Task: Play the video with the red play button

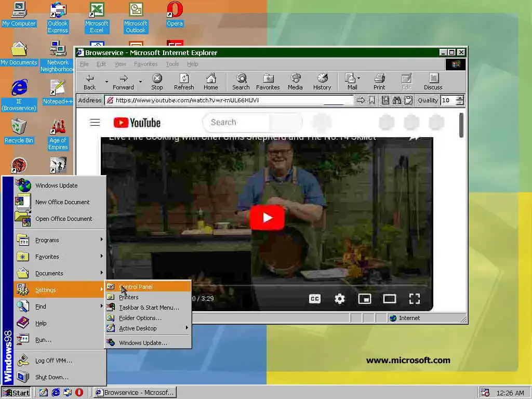Action: point(267,218)
